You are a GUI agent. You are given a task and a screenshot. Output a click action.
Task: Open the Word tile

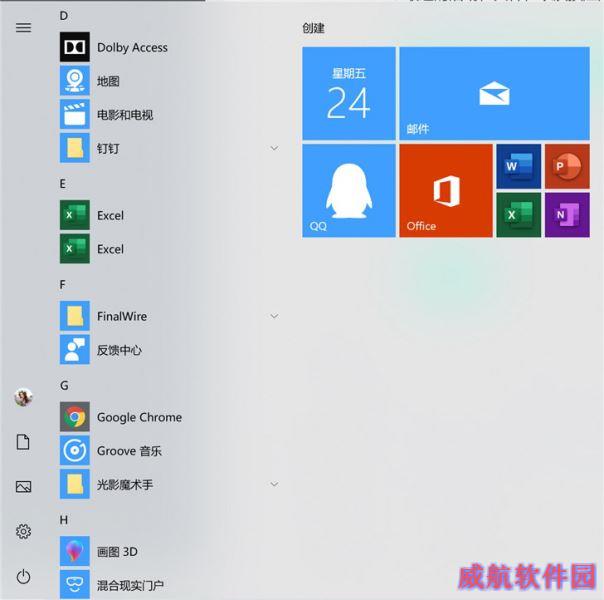point(518,166)
